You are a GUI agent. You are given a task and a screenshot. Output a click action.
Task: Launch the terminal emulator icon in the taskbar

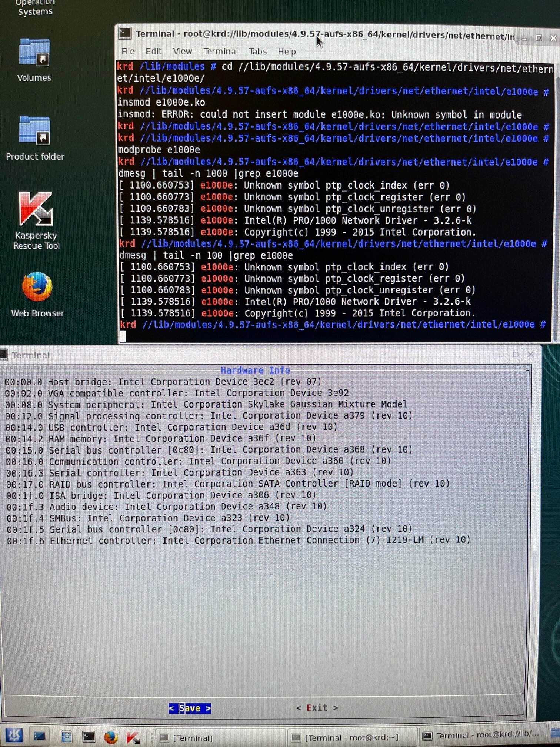[x=89, y=736]
